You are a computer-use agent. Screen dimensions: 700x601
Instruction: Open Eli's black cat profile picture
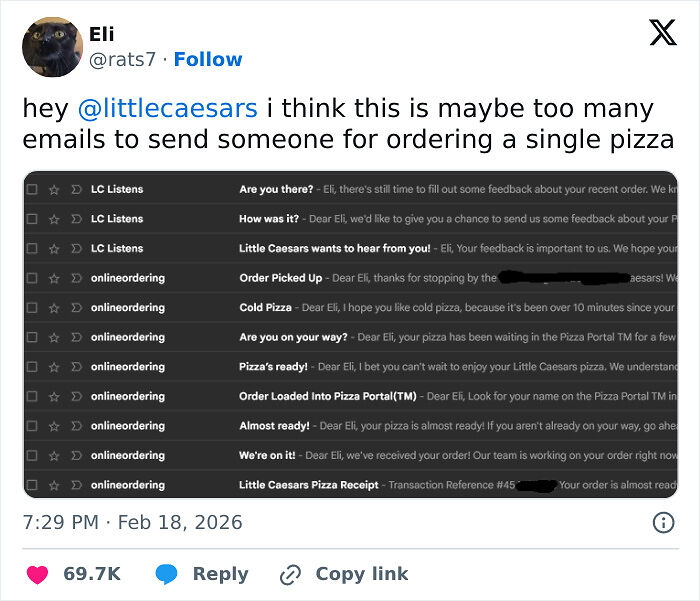click(x=51, y=47)
